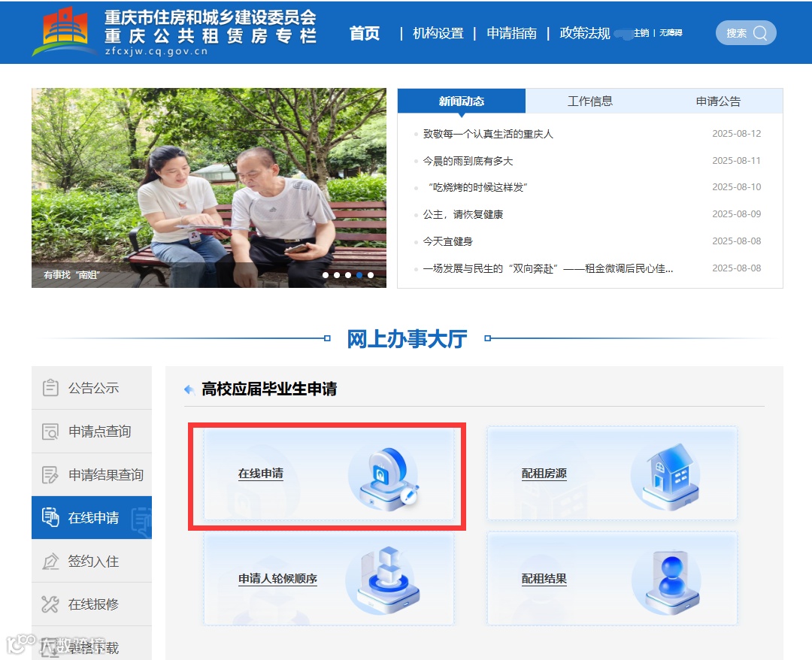Open the 申请人轮候顺序 stacked blocks illustration

click(383, 581)
